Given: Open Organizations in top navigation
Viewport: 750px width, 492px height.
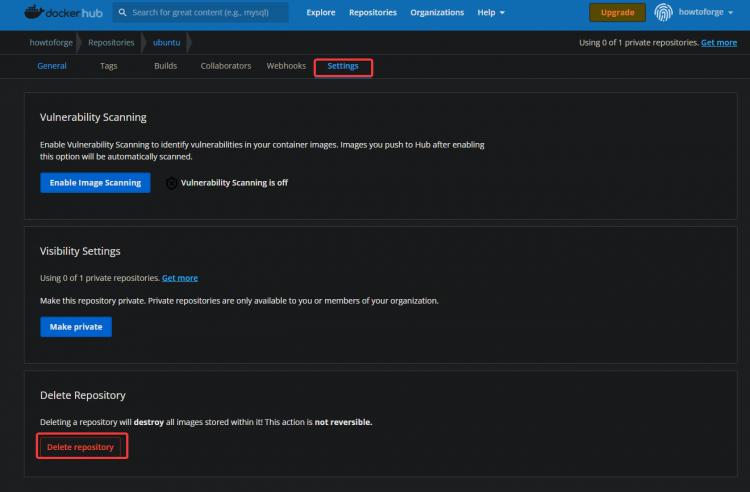Looking at the screenshot, I should coord(437,13).
